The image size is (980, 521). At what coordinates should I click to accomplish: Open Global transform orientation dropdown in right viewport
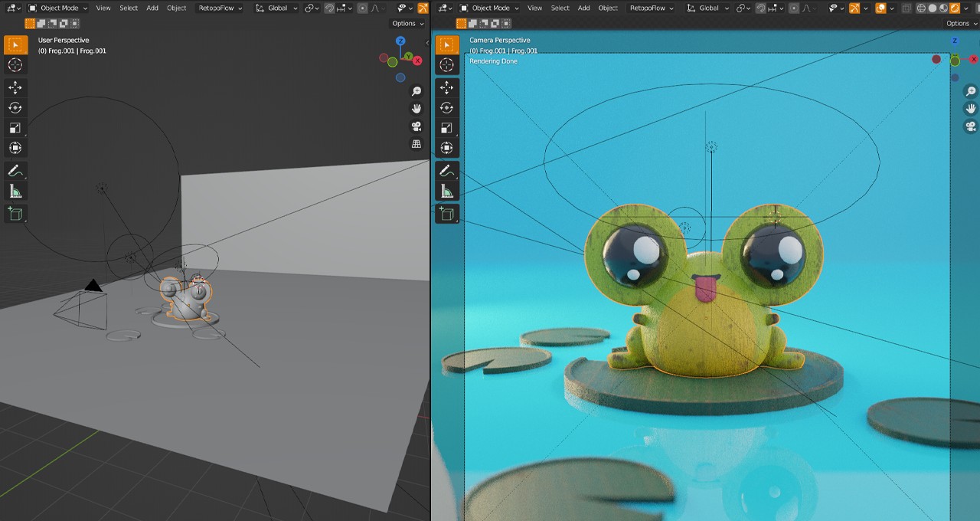(708, 8)
